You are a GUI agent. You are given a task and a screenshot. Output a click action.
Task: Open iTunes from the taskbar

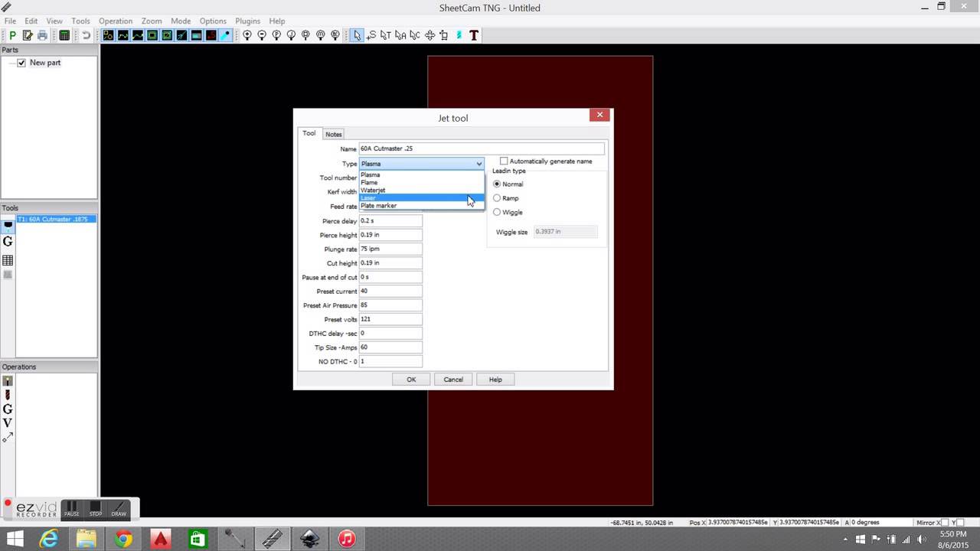346,539
